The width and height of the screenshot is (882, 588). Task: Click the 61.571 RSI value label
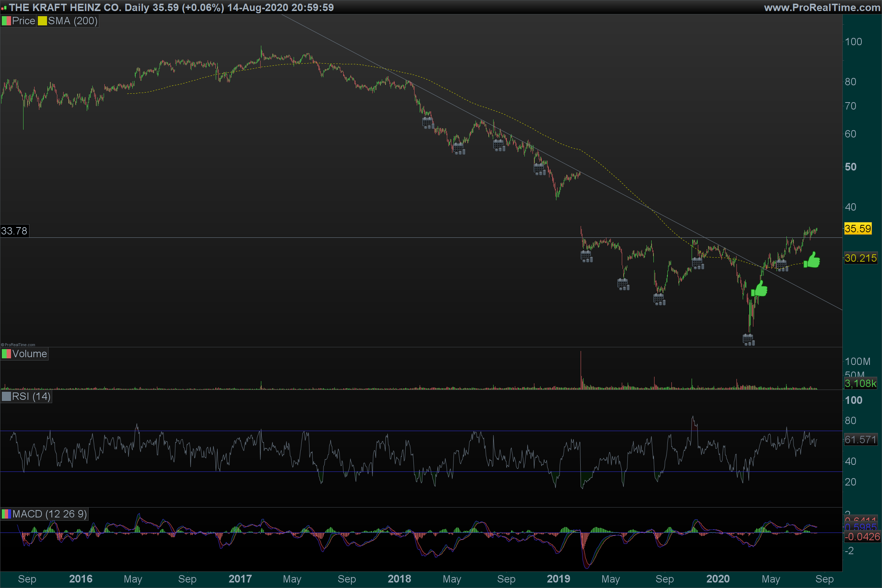coord(860,440)
